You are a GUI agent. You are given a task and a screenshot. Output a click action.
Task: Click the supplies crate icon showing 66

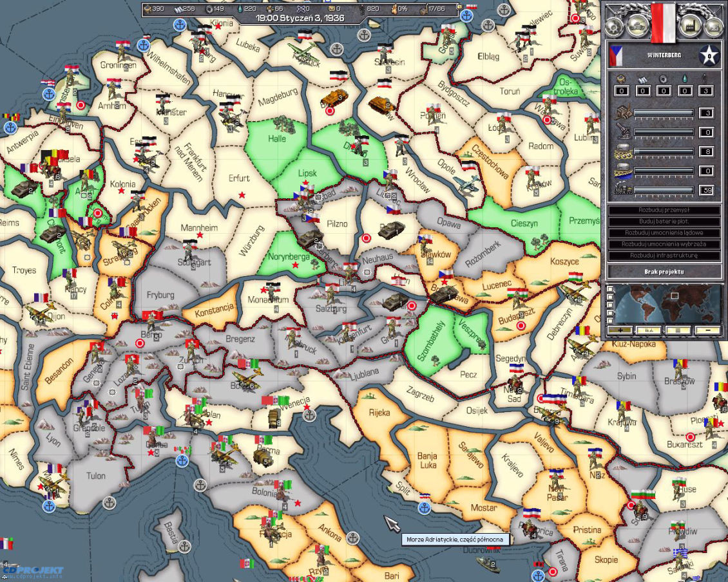(270, 8)
